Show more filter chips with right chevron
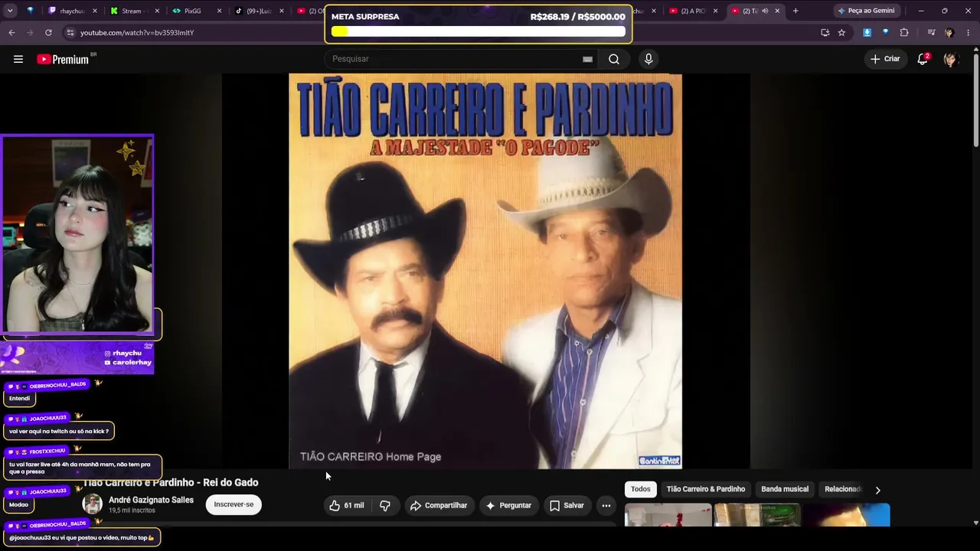The image size is (980, 551). pyautogui.click(x=878, y=490)
